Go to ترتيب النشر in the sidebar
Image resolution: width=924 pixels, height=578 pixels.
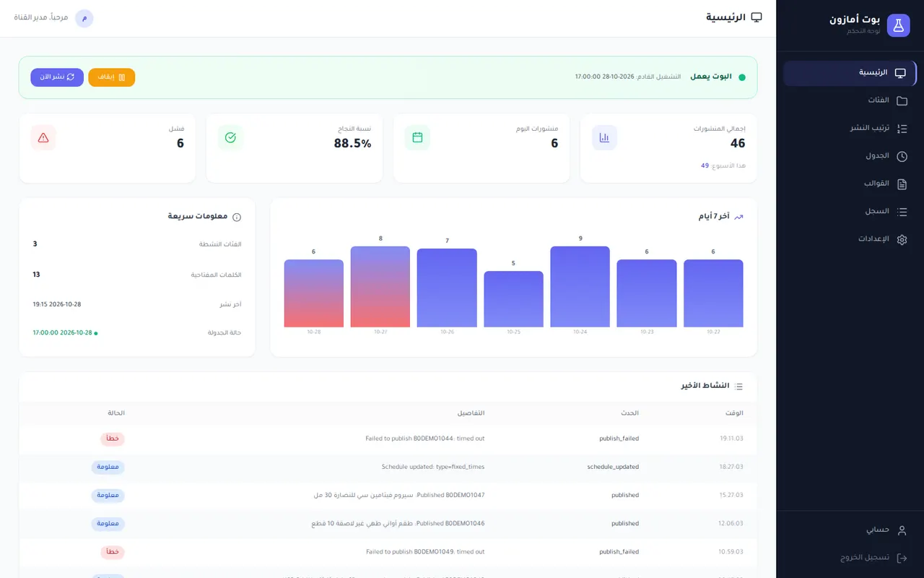point(850,129)
